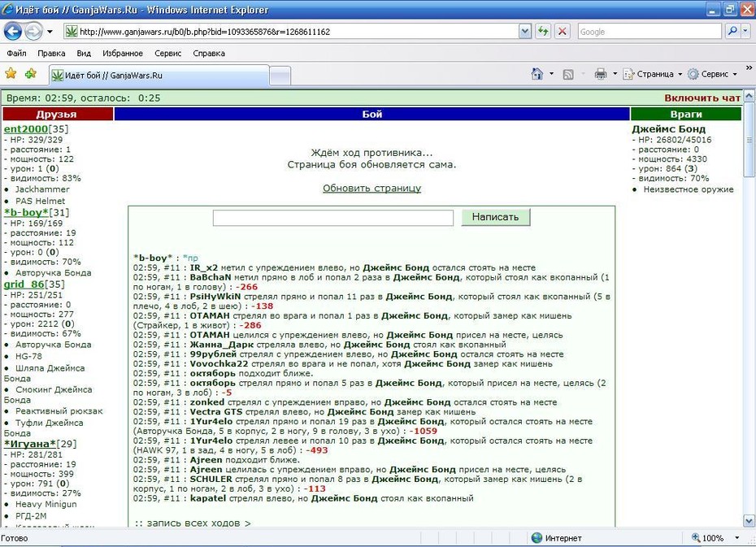Open the Страница toolbar menu
Viewport: 756px width, 547px height.
(652, 74)
